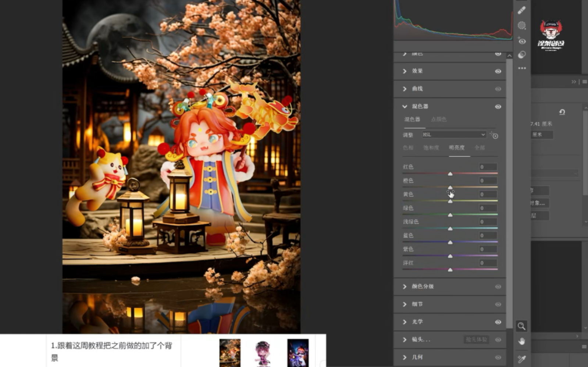
Task: Select the Red Eye removal tool
Action: [521, 40]
